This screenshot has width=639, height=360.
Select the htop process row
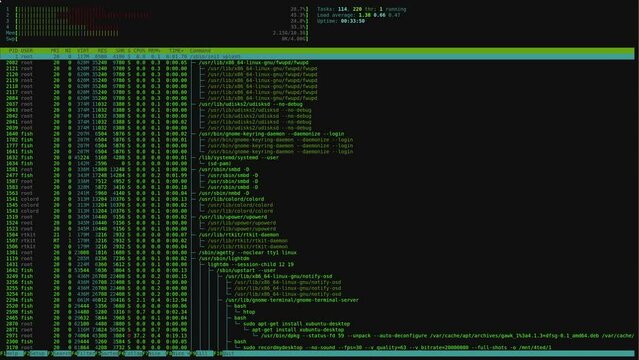[317, 312]
